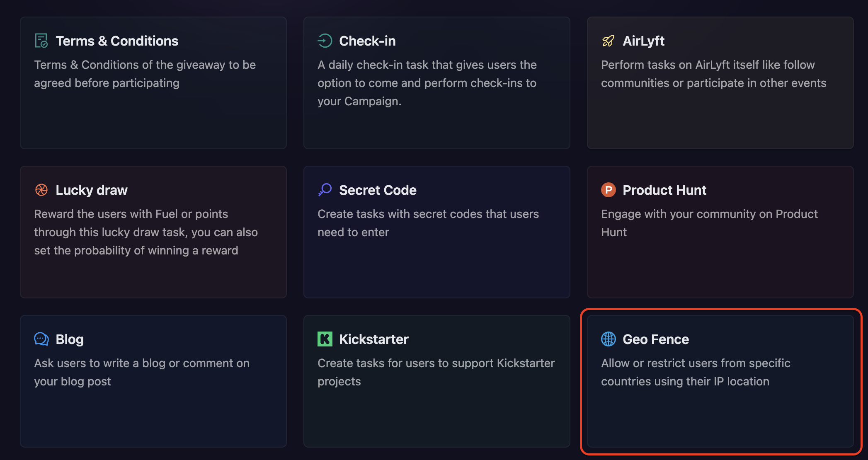Image resolution: width=868 pixels, height=460 pixels.
Task: Open the Terms & Conditions task title
Action: (x=117, y=41)
